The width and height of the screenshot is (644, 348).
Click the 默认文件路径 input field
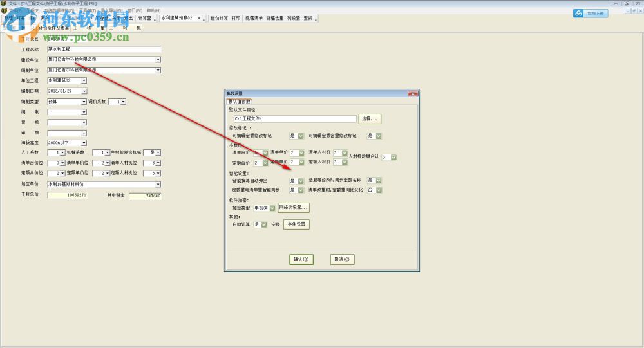(x=294, y=119)
